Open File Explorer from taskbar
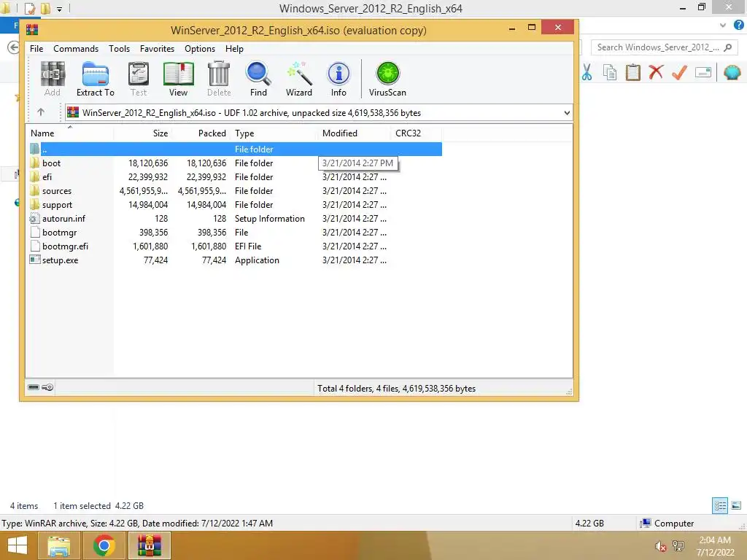 tap(59, 545)
